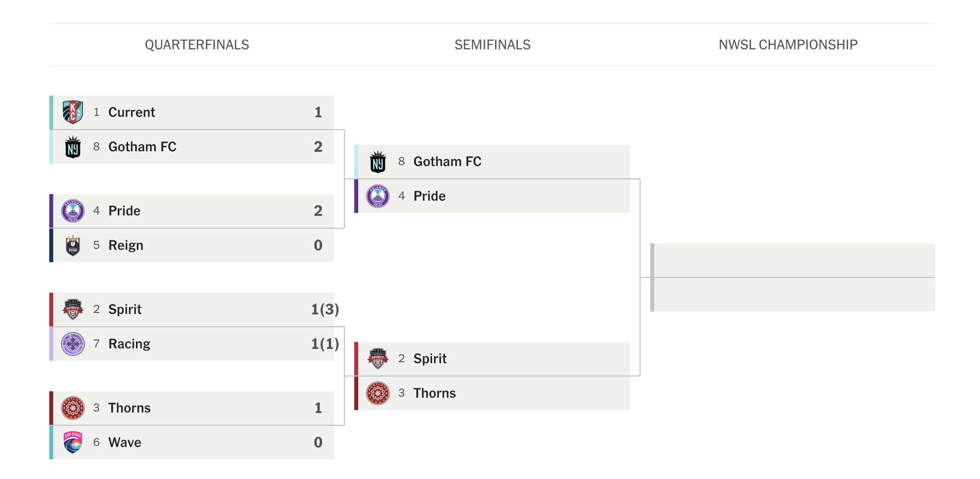Image resolution: width=980 pixels, height=479 pixels.
Task: Click the Kansas City Current logo
Action: pos(72,112)
